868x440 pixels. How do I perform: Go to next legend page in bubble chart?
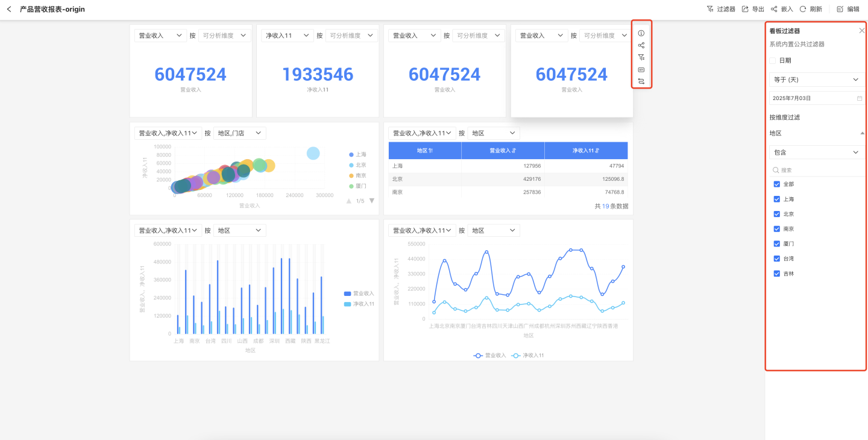click(372, 201)
